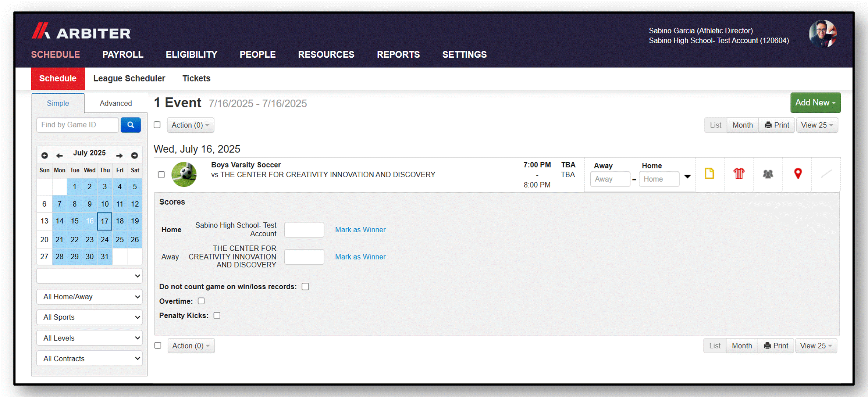Viewport: 868px width, 397px height.
Task: Go to next month arrow in calendar
Action: click(x=120, y=155)
